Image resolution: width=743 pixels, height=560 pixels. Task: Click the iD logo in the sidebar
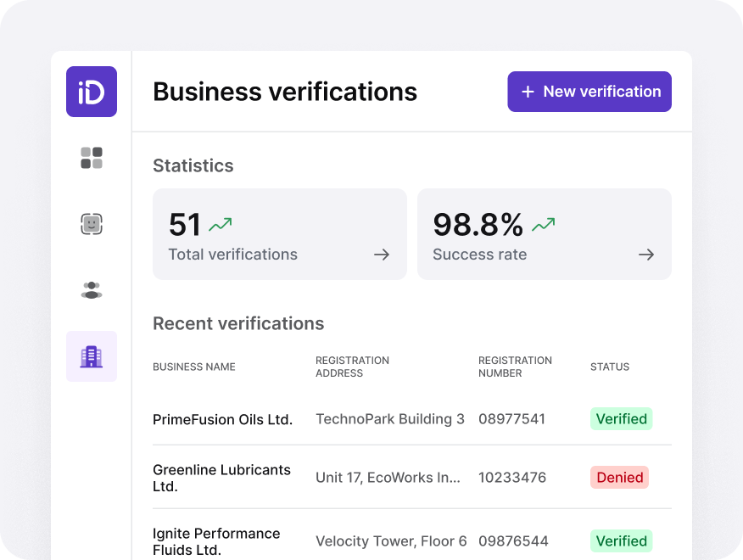[x=91, y=91]
